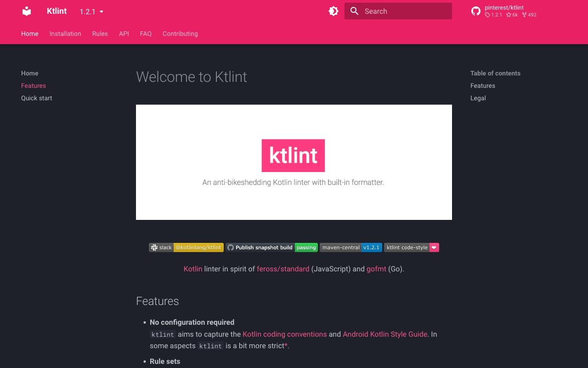Open the gofmt link
The image size is (588, 368).
(376, 269)
